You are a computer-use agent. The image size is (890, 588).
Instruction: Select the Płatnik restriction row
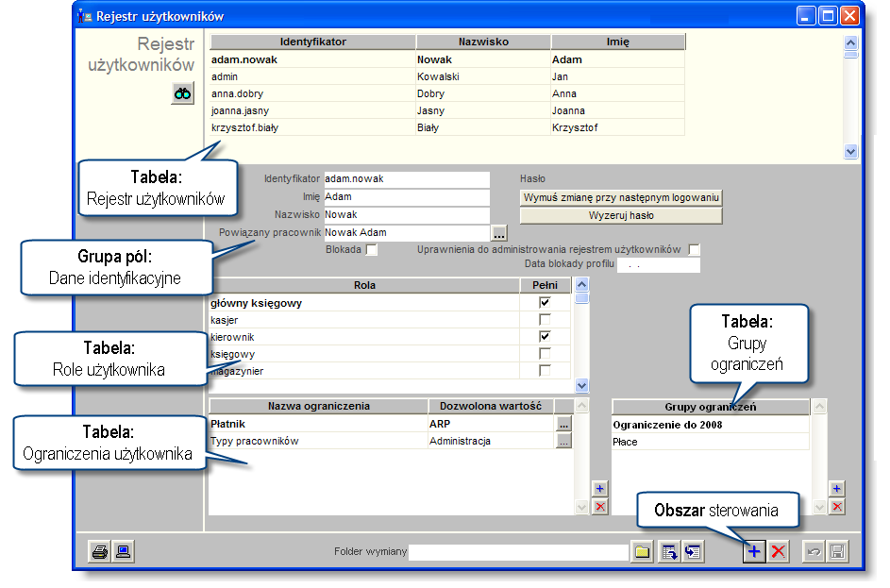(x=391, y=424)
